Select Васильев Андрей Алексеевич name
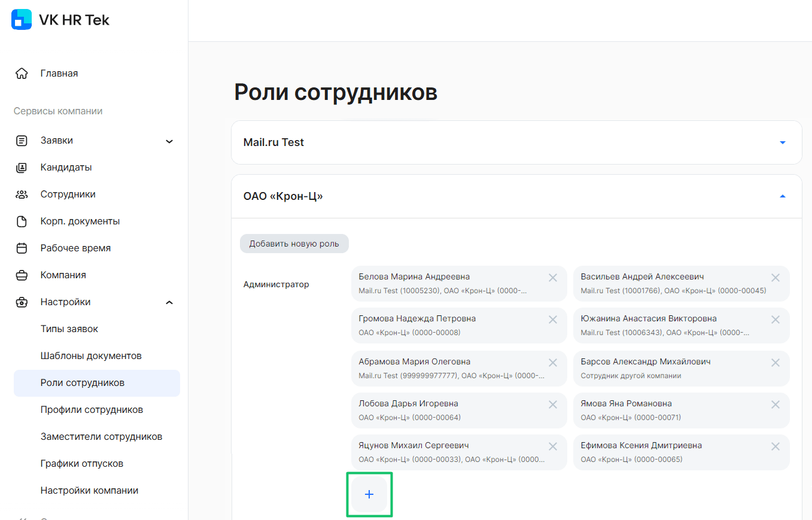812x520 pixels. (642, 276)
